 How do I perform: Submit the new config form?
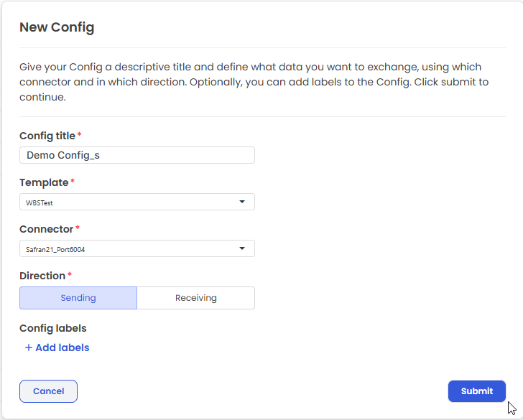[x=476, y=391]
